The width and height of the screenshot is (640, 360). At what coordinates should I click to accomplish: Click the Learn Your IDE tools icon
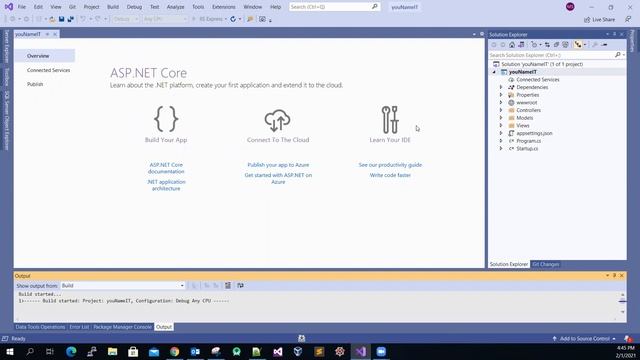pos(390,120)
